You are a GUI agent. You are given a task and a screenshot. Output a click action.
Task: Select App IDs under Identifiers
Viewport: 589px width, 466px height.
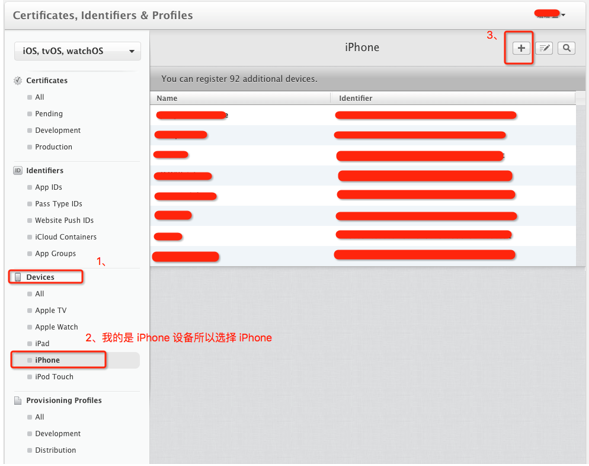48,187
